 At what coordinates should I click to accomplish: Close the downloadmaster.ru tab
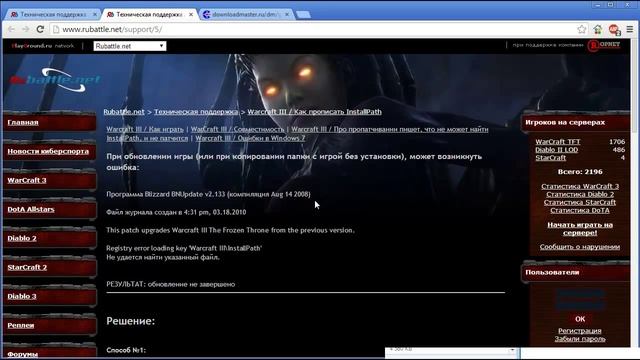tap(287, 14)
